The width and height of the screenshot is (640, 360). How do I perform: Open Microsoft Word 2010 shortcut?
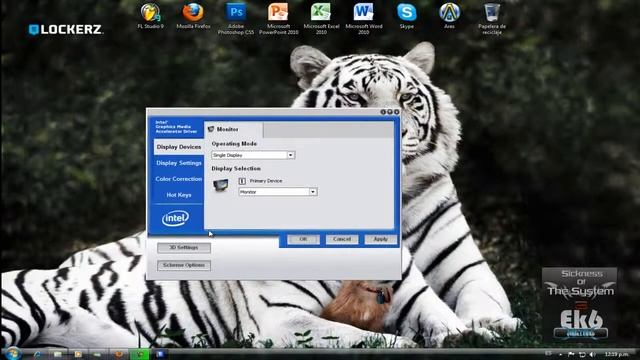click(x=364, y=19)
